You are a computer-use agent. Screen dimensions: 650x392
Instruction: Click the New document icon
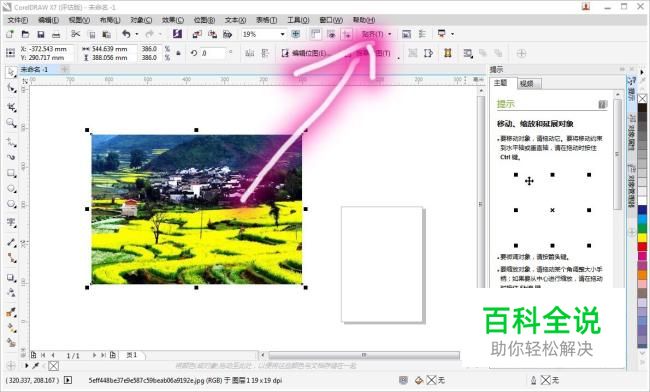click(10, 34)
